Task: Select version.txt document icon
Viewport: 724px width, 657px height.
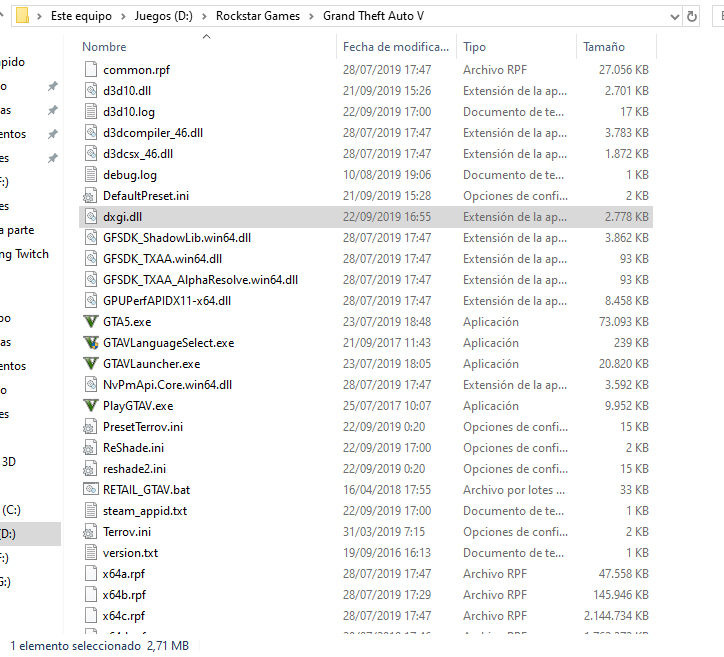Action: pos(91,553)
